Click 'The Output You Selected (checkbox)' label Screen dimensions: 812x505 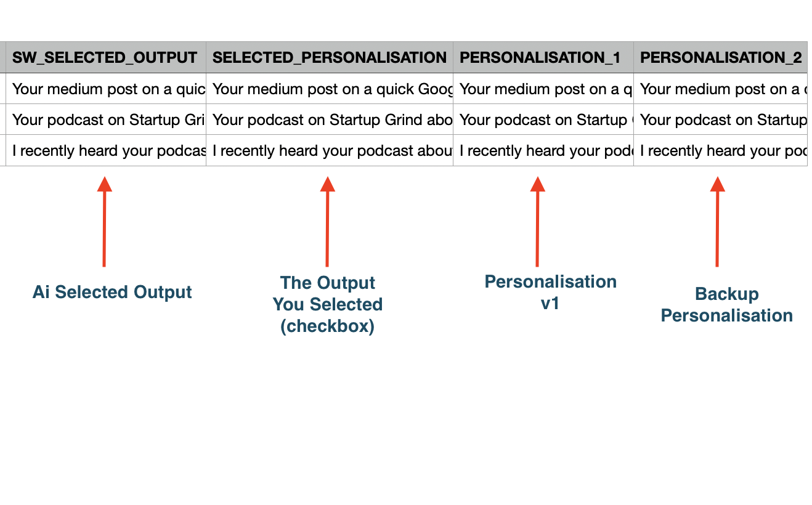[x=328, y=304]
